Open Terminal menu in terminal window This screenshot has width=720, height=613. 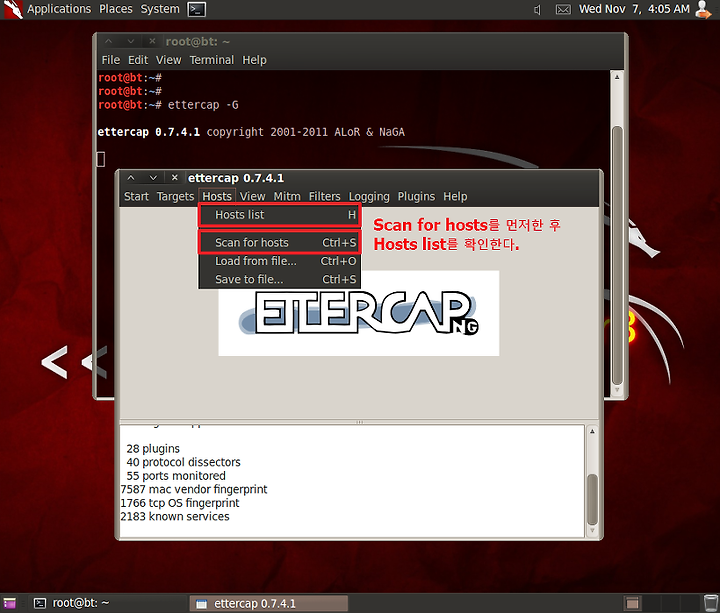click(212, 60)
